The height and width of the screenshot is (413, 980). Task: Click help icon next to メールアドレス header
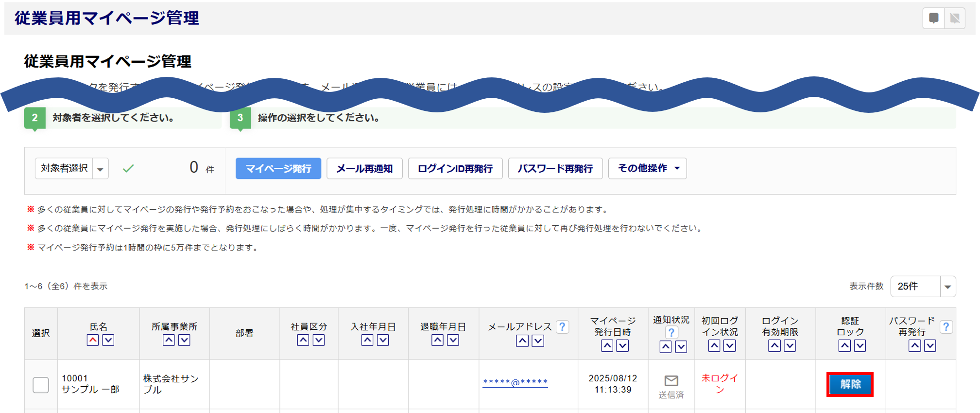[x=562, y=327]
